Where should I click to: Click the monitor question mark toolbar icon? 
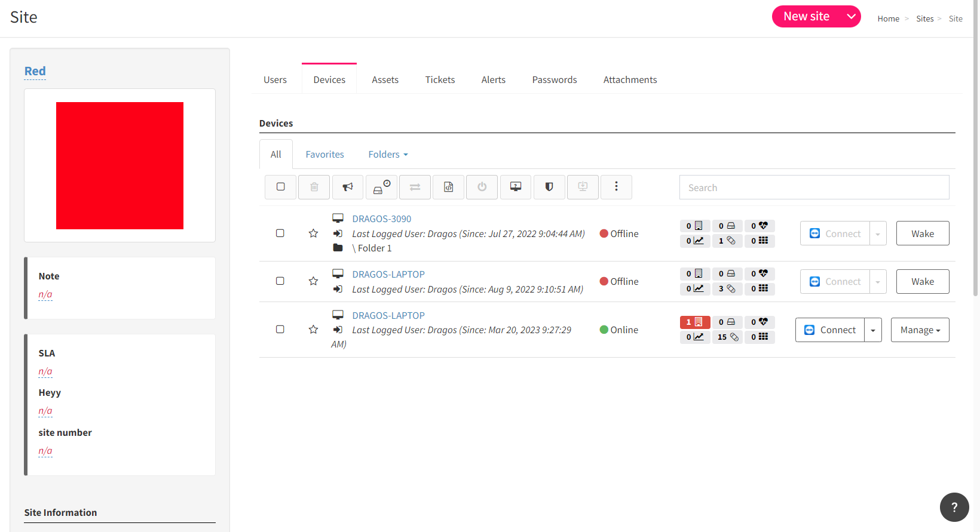[516, 187]
